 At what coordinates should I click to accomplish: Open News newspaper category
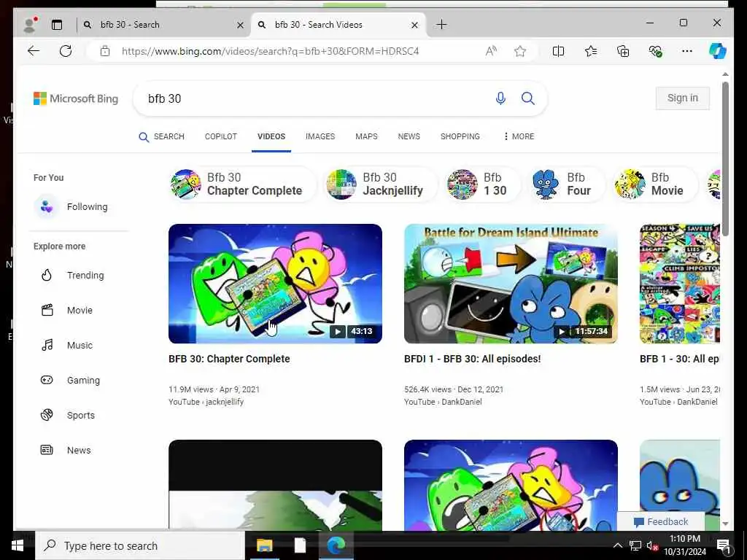pos(66,450)
